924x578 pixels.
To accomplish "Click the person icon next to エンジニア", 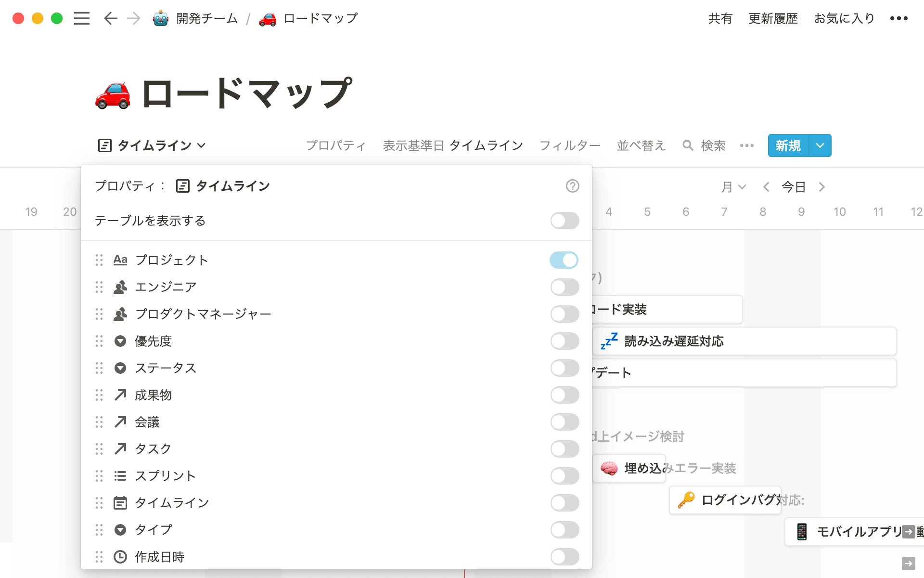I will (120, 287).
